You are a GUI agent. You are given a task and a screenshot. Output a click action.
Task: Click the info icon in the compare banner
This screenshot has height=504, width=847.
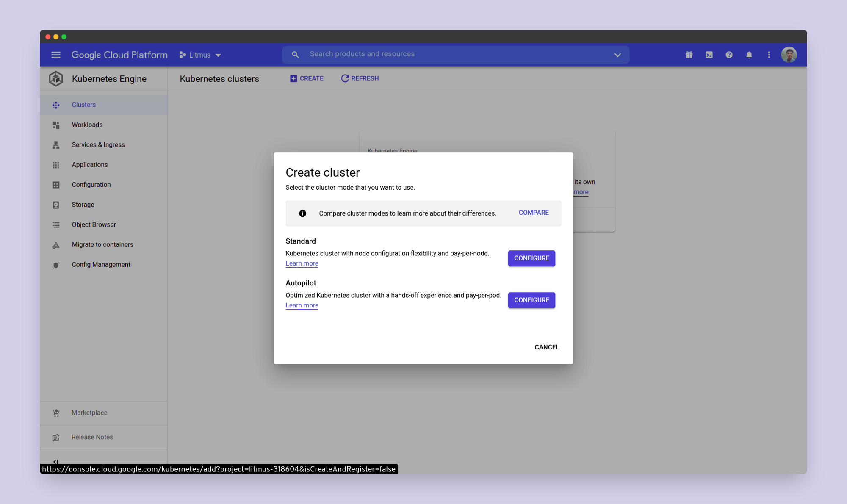[302, 213]
